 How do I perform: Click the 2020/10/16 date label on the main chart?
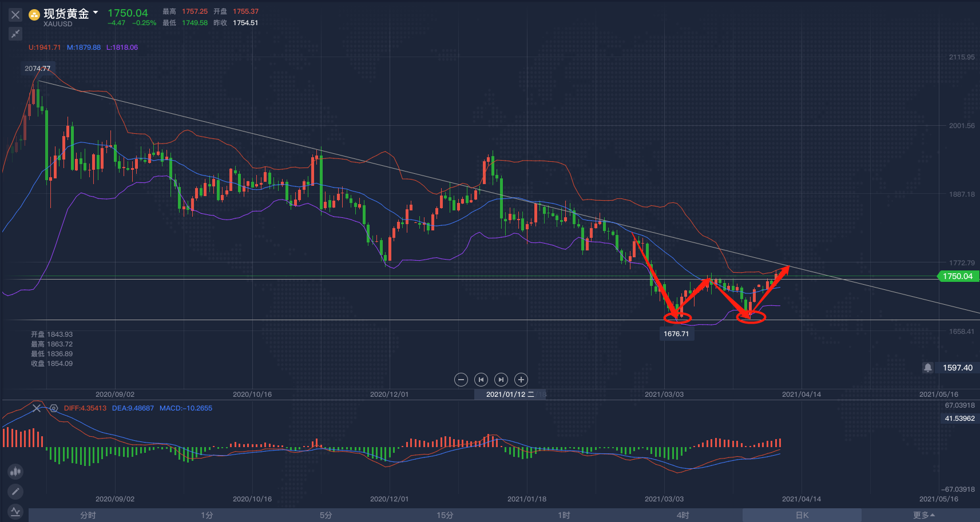click(252, 395)
